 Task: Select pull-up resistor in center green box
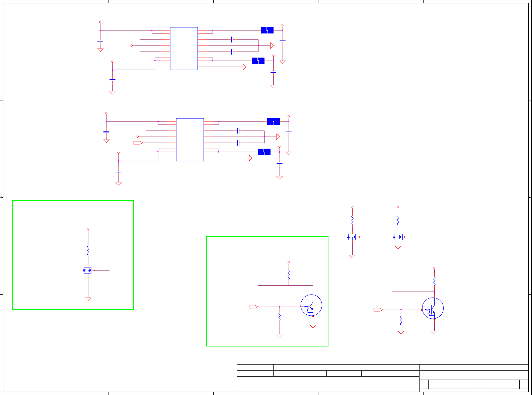click(289, 275)
